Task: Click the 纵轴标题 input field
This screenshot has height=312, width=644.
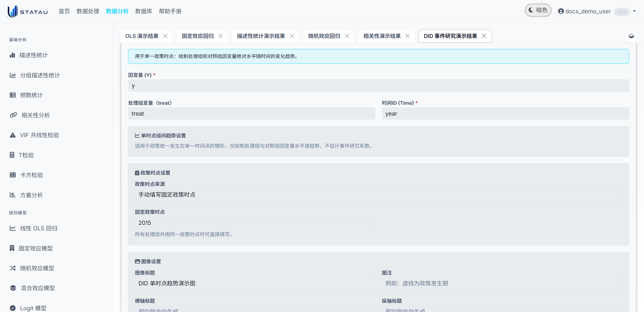Action: coord(502,309)
